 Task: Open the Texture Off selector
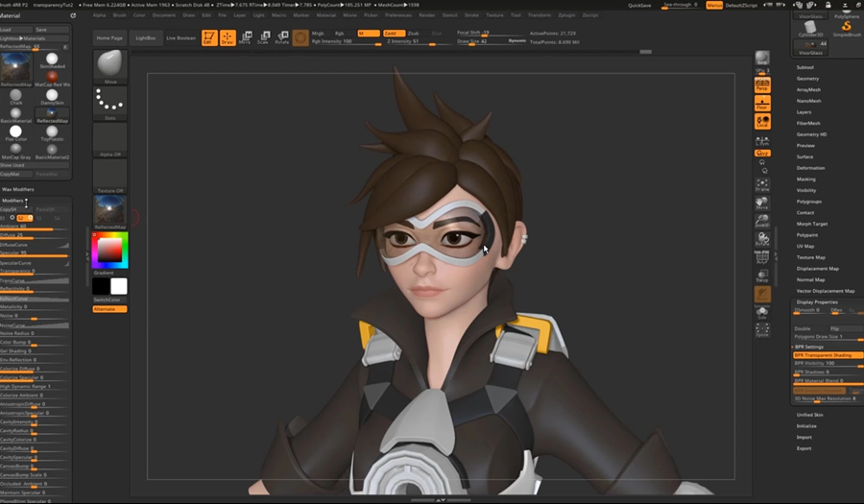(110, 177)
